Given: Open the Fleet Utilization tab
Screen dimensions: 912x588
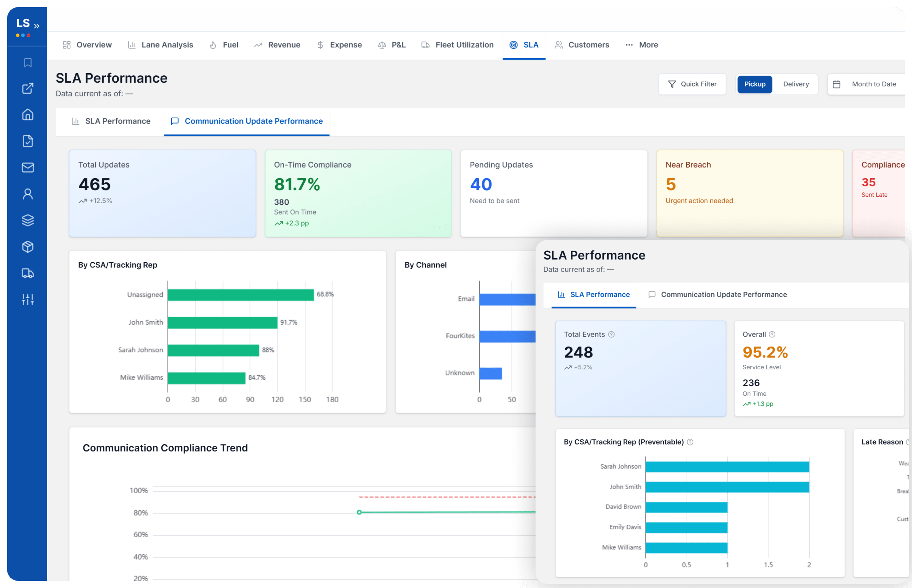Looking at the screenshot, I should coord(457,45).
